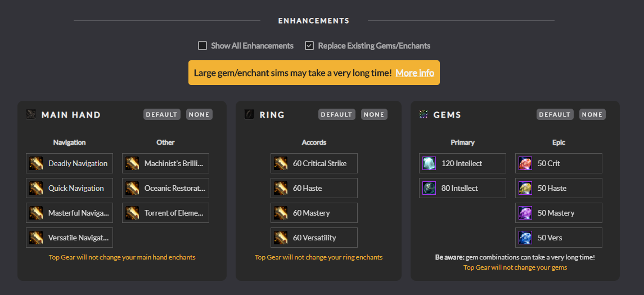Select the yellow 50 Haste gem icon

[x=525, y=188]
